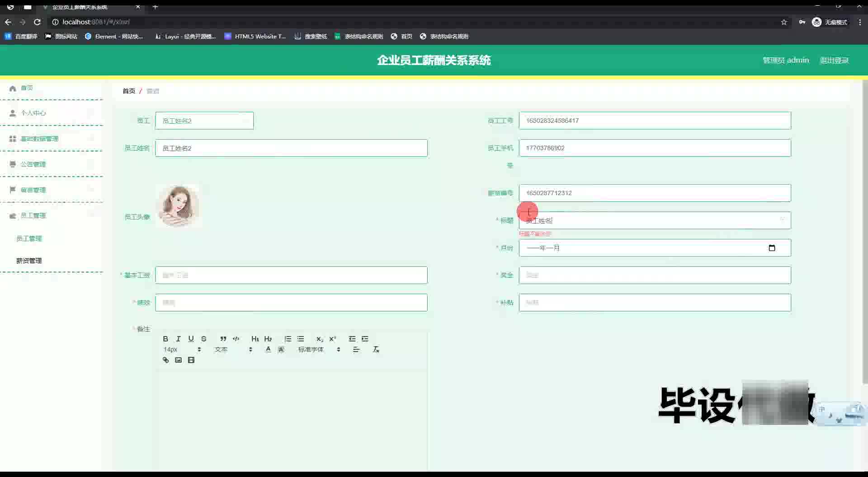Open the 标题 dropdown arrow
Viewport: 868px width, 477px height.
click(x=782, y=220)
